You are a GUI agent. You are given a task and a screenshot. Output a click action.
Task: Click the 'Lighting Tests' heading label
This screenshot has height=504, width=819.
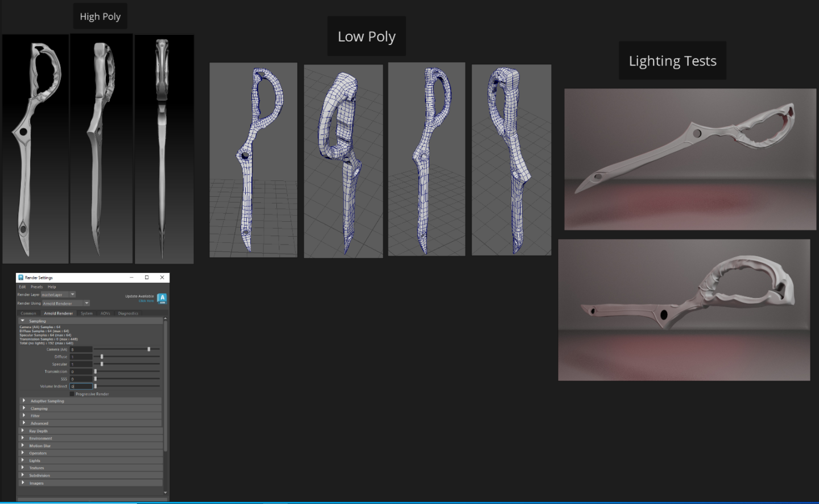(x=673, y=61)
